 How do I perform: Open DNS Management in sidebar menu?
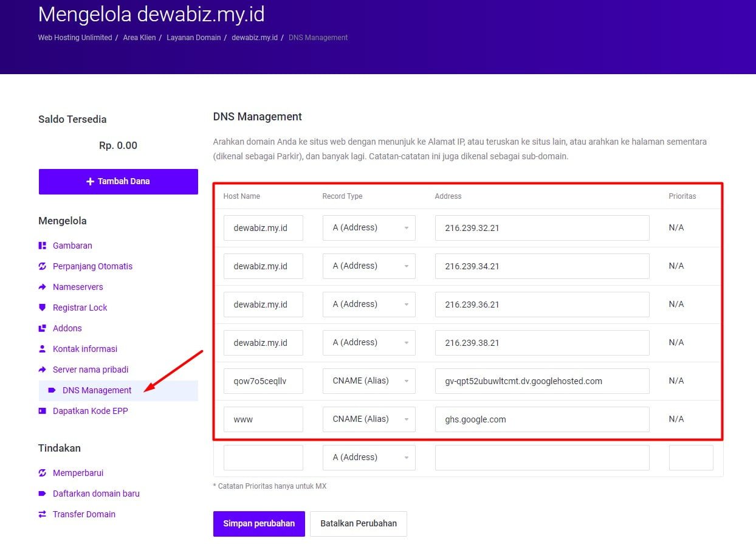97,390
